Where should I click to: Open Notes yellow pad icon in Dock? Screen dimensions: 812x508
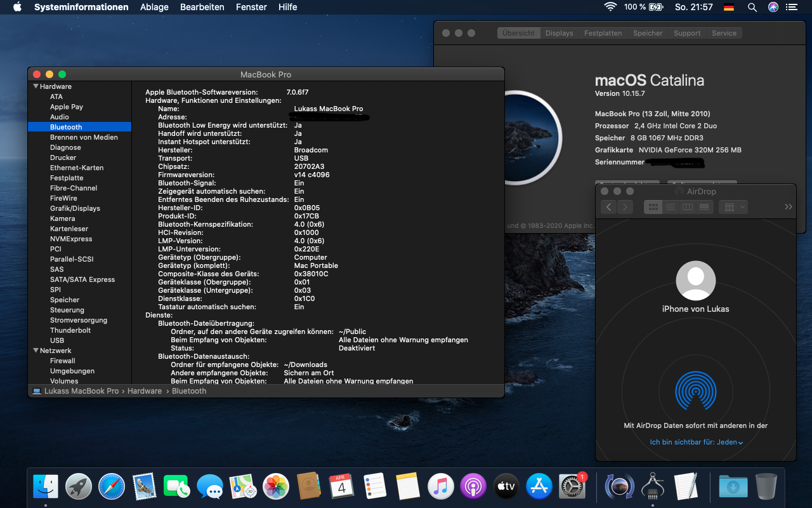(408, 486)
